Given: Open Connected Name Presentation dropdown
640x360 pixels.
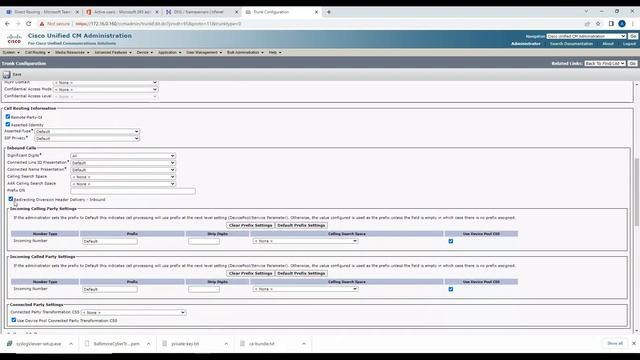Looking at the screenshot, I should pos(123,169).
